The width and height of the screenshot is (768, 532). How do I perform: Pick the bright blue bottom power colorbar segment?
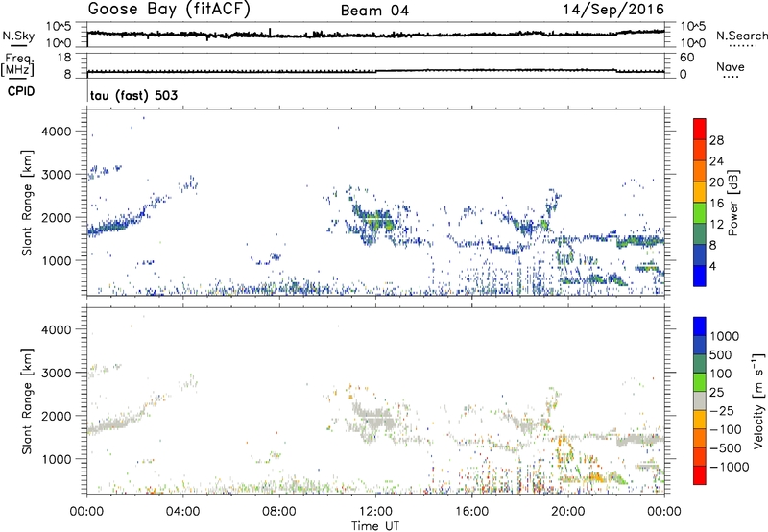(x=700, y=276)
